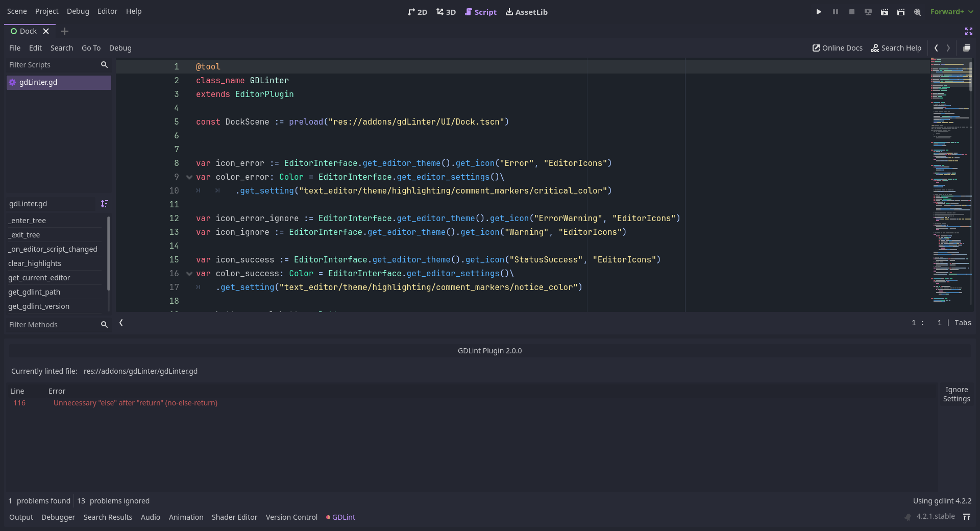This screenshot has height=531, width=980.
Task: Open the AssetLib workspace
Action: [526, 12]
